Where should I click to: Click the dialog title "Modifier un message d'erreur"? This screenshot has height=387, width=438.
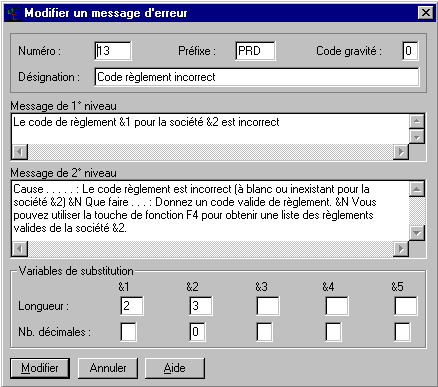106,13
